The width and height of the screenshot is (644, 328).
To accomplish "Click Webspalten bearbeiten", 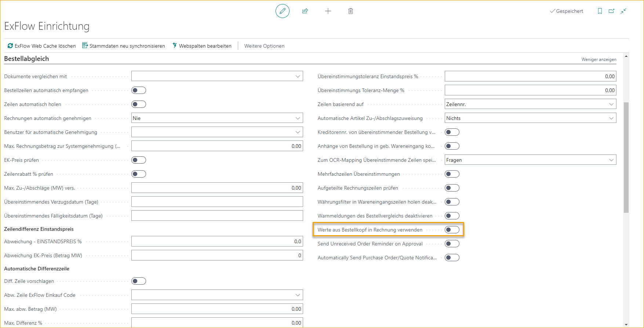I will (x=202, y=46).
